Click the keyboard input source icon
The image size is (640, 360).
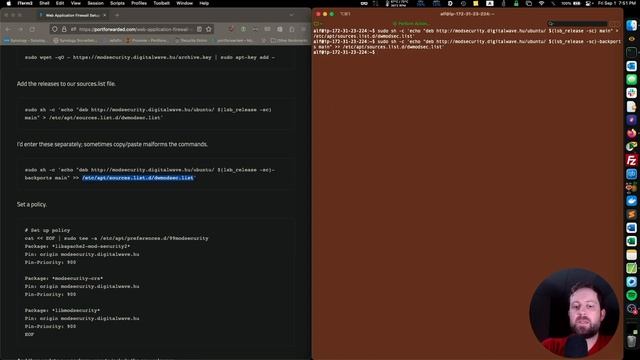point(490,3)
